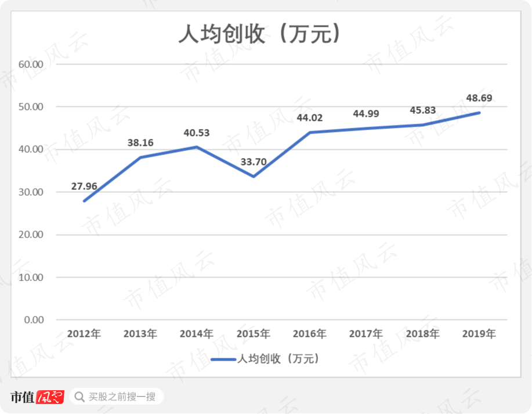The height and width of the screenshot is (414, 532).
Task: Click x-axis label 2019年
Action: pyautogui.click(x=479, y=334)
